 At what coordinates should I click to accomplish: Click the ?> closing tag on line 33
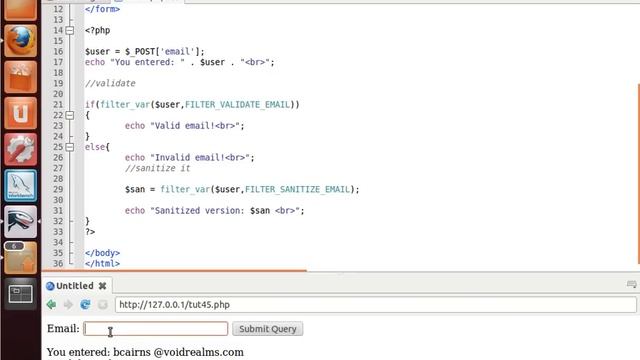(x=90, y=232)
